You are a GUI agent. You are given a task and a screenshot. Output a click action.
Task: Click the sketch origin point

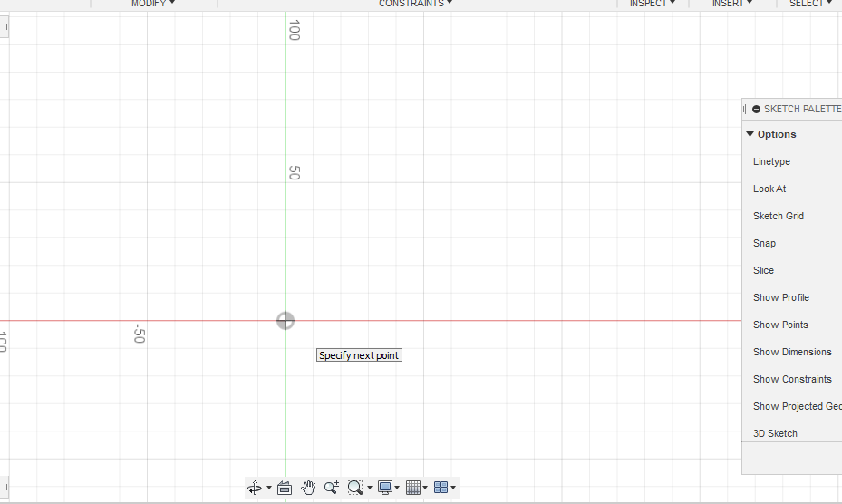point(286,321)
